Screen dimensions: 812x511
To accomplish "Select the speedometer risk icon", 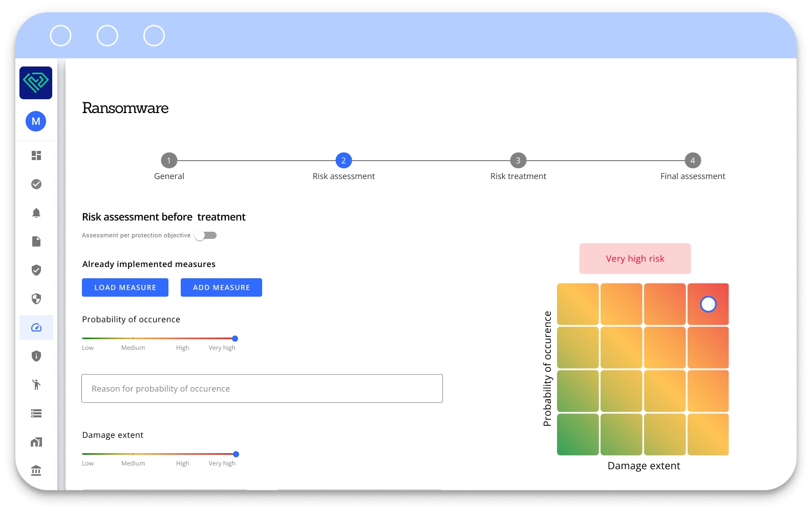I will [36, 327].
